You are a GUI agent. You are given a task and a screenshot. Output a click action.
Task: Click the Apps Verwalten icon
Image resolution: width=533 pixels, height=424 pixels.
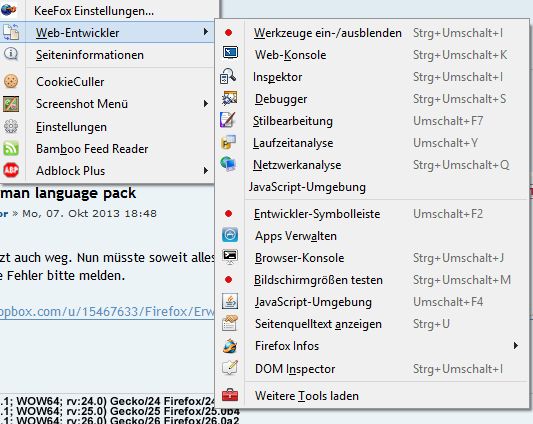pos(230,235)
